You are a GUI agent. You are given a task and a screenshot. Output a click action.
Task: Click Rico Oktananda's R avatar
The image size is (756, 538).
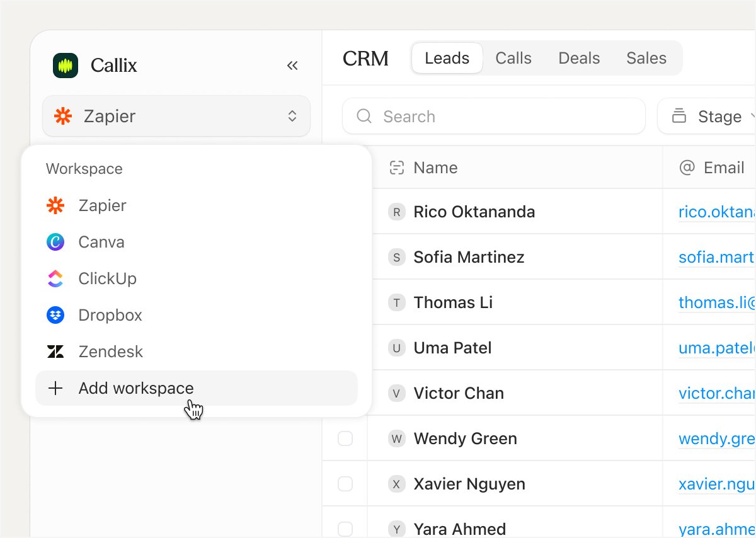click(396, 212)
